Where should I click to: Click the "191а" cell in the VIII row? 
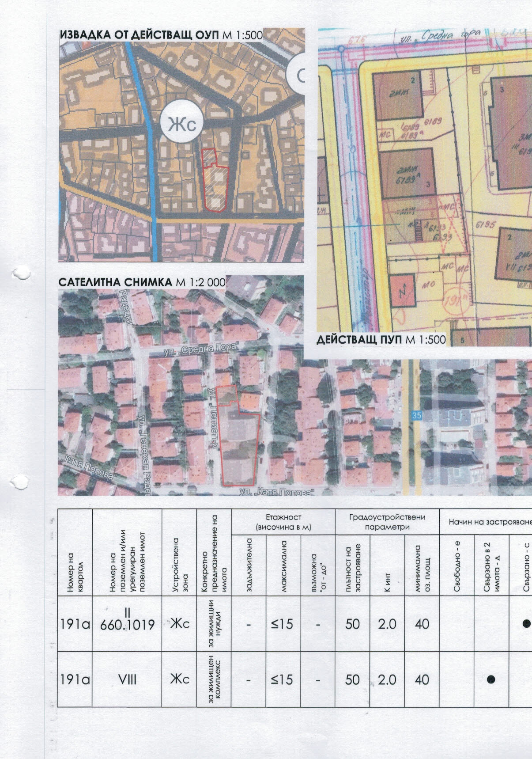click(75, 679)
